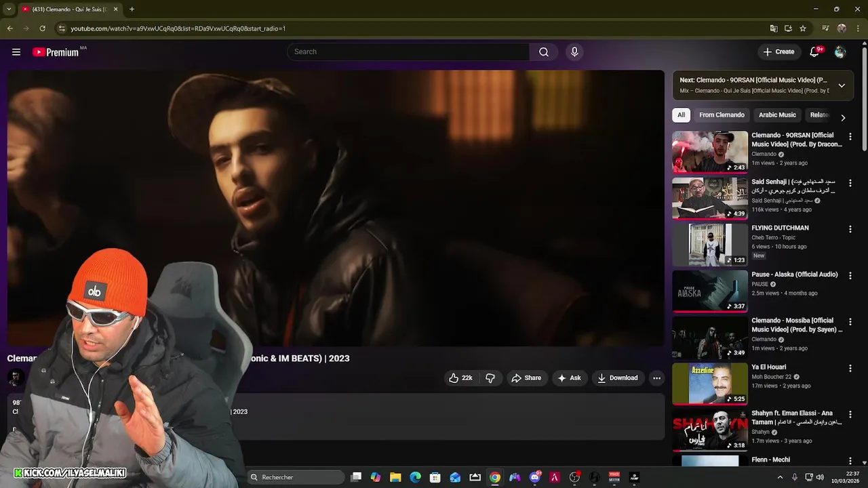The width and height of the screenshot is (868, 488).
Task: Open a new browser tab
Action: [132, 9]
